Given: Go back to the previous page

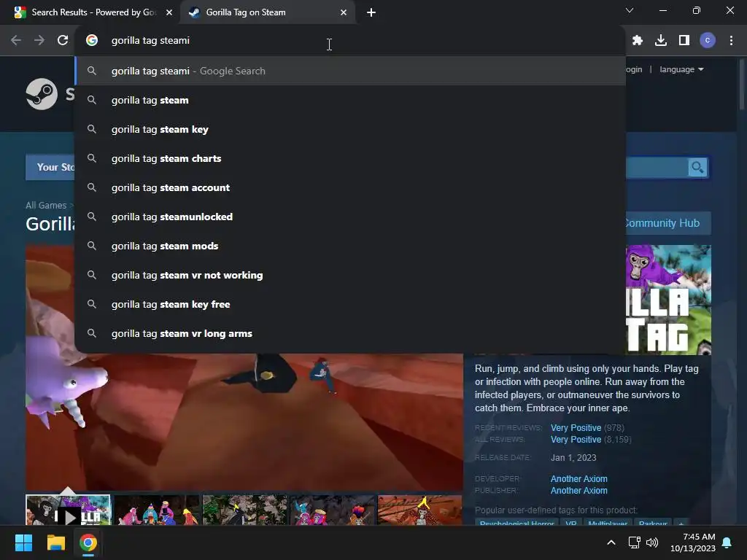Looking at the screenshot, I should click(x=16, y=41).
